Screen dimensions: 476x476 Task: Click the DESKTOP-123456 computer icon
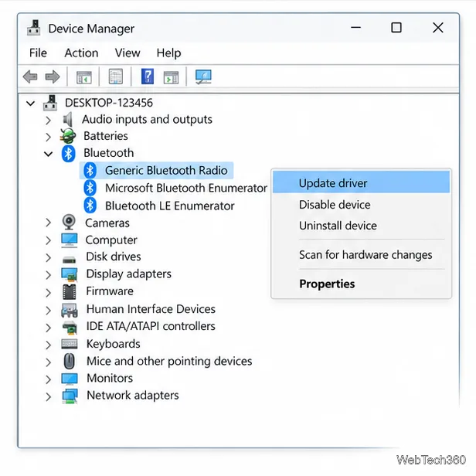coord(50,103)
